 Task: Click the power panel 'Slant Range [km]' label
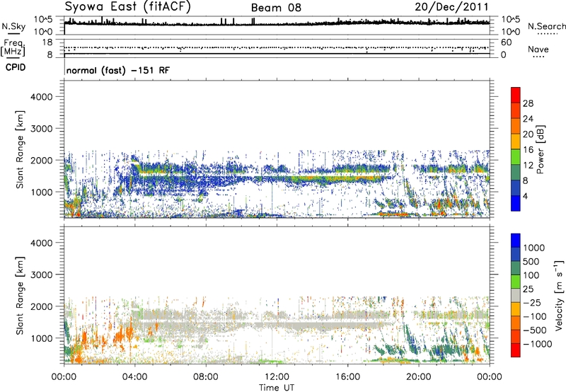pyautogui.click(x=20, y=149)
